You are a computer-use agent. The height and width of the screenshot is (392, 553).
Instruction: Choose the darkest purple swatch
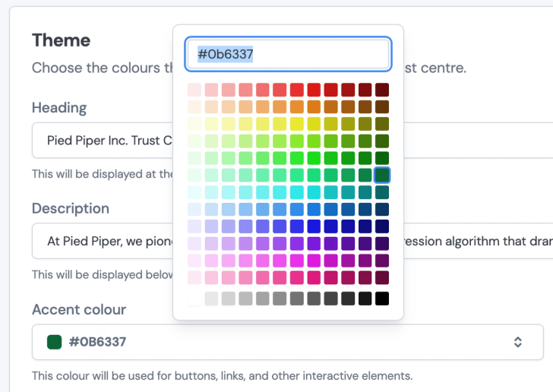[382, 243]
